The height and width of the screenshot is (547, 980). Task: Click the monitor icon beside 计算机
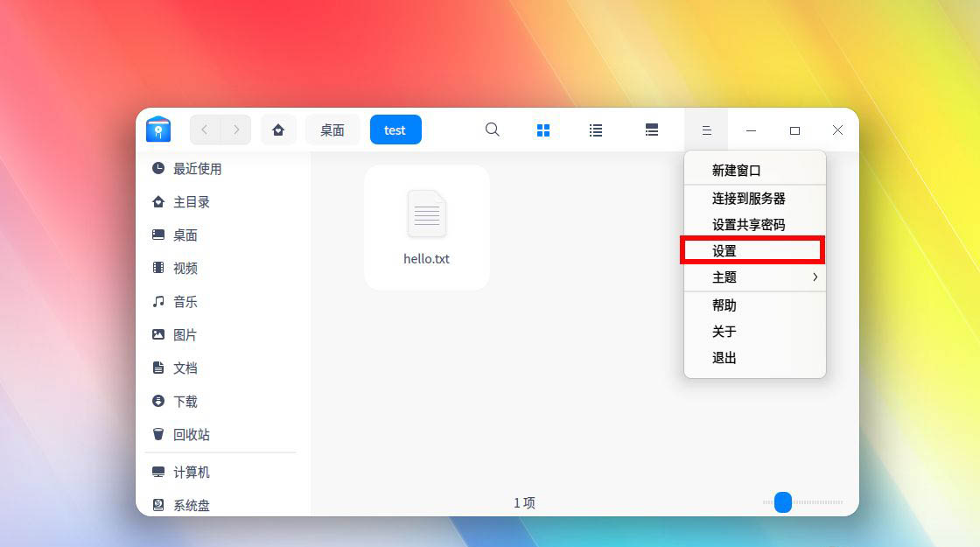coord(158,472)
